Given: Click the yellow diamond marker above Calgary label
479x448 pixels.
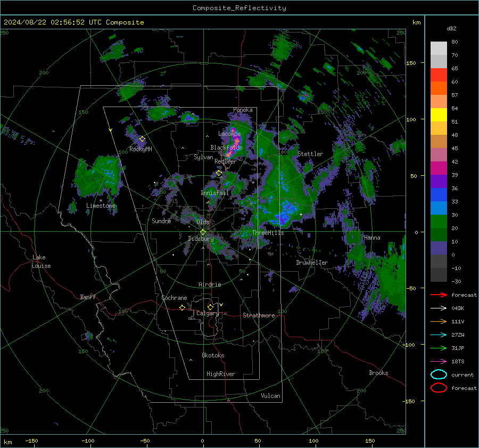Looking at the screenshot, I should tap(210, 307).
